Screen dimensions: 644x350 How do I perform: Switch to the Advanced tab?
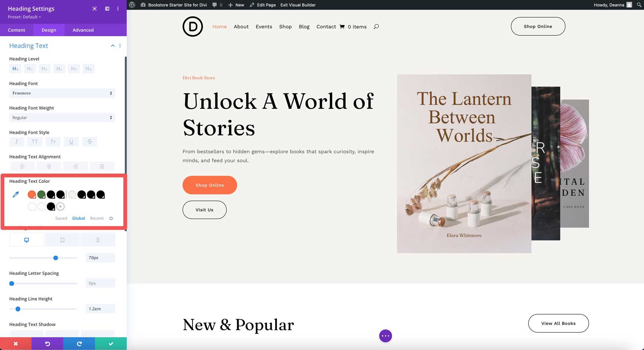click(x=83, y=30)
